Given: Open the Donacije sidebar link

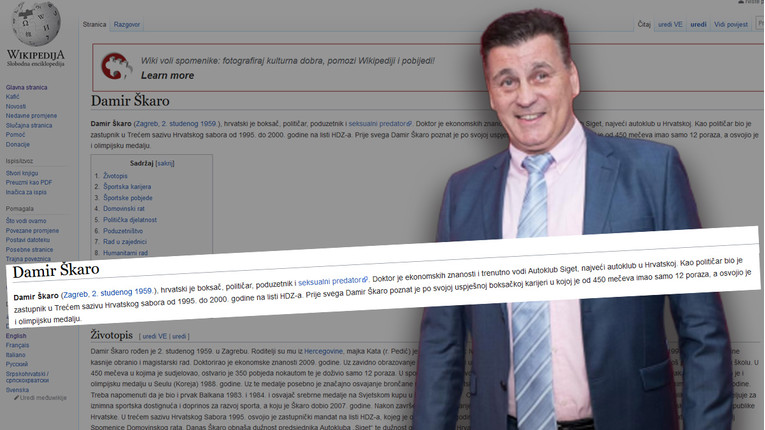Looking at the screenshot, I should coord(18,144).
